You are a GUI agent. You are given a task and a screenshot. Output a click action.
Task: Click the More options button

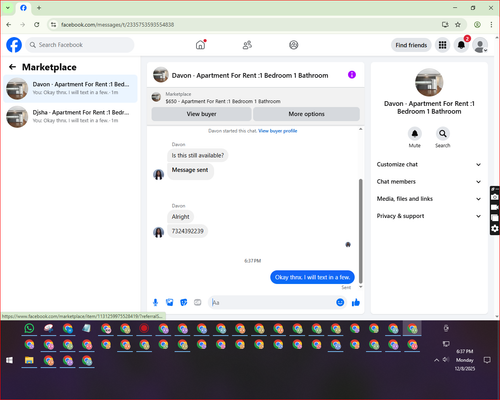click(306, 114)
